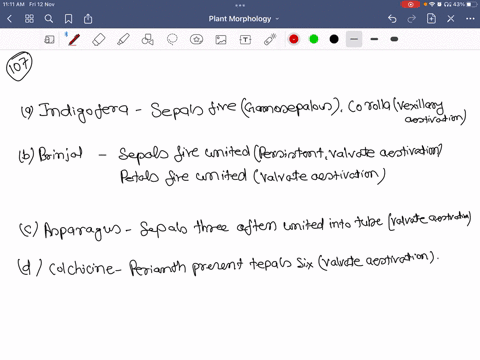480x360 pixels.
Task: Open the Elements sticker tool
Action: 196,40
